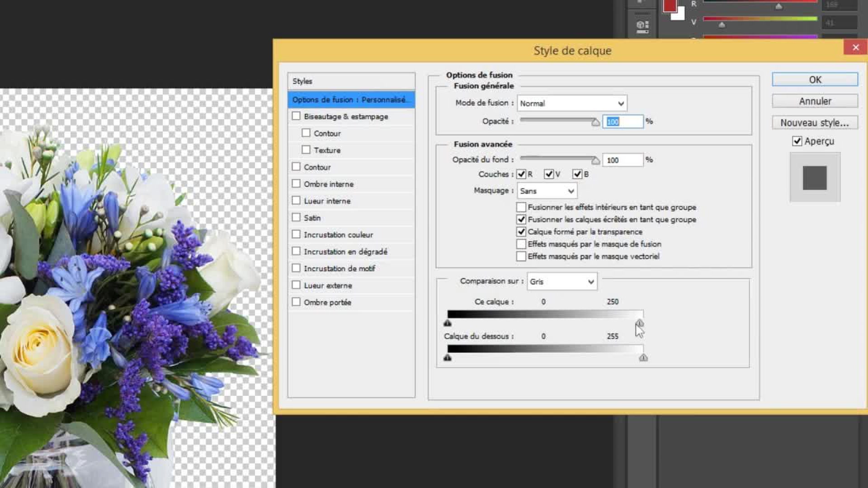Expand the Masquage dropdown
The width and height of the screenshot is (868, 488).
point(547,191)
